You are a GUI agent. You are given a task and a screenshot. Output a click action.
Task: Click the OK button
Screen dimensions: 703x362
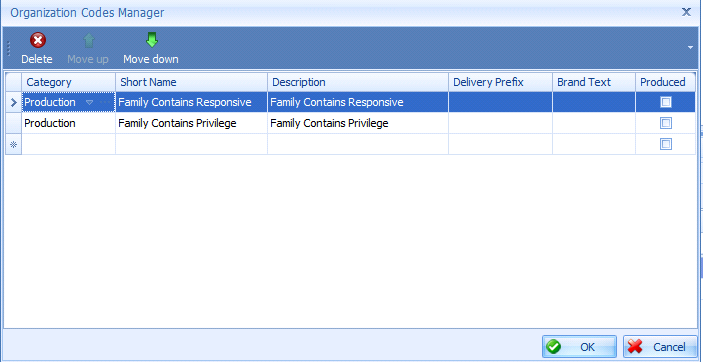[x=579, y=347]
